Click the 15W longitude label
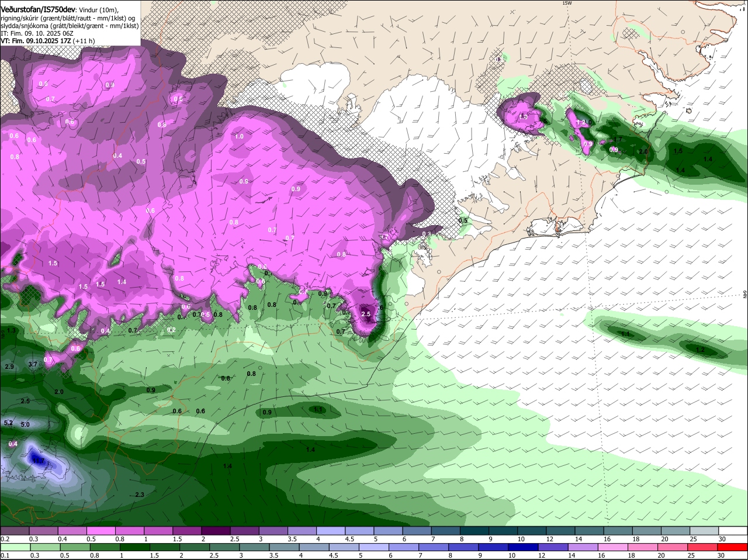 566,3
